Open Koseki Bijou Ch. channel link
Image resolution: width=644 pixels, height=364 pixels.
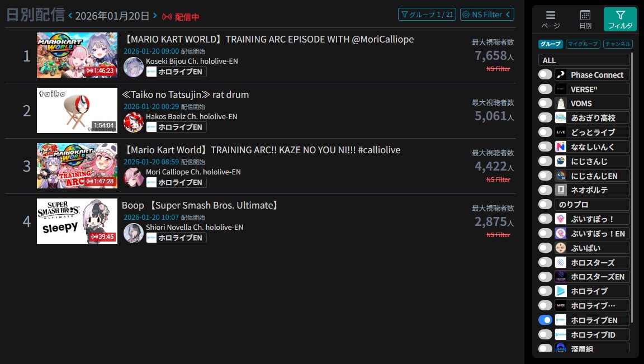[192, 61]
